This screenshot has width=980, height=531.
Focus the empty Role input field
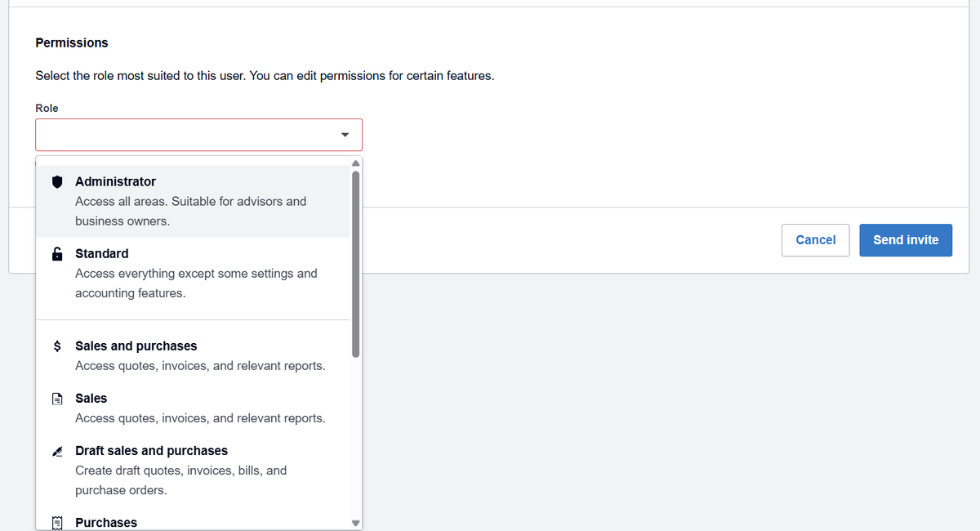[x=198, y=135]
